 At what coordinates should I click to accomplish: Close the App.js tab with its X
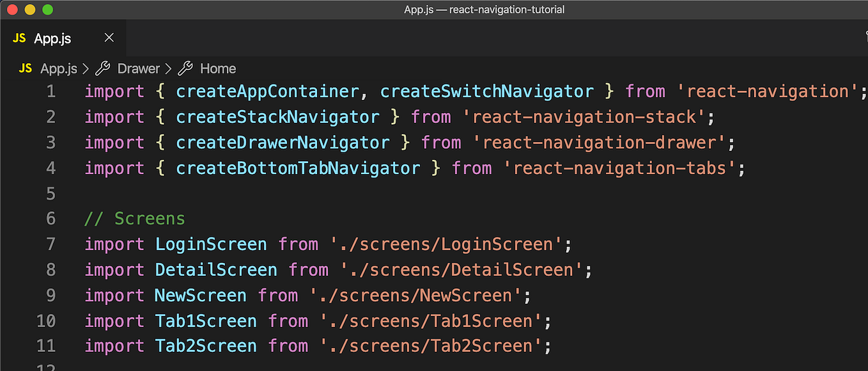click(x=109, y=37)
